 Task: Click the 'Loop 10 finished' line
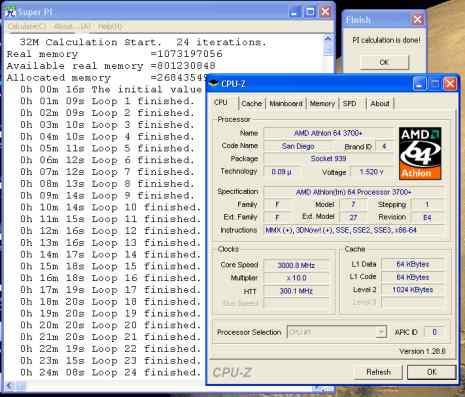(110, 207)
